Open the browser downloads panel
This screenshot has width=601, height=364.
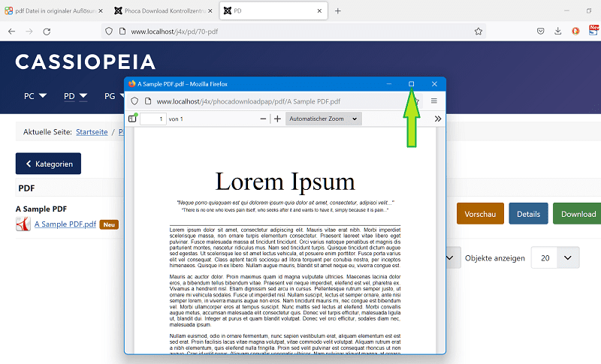coord(558,32)
